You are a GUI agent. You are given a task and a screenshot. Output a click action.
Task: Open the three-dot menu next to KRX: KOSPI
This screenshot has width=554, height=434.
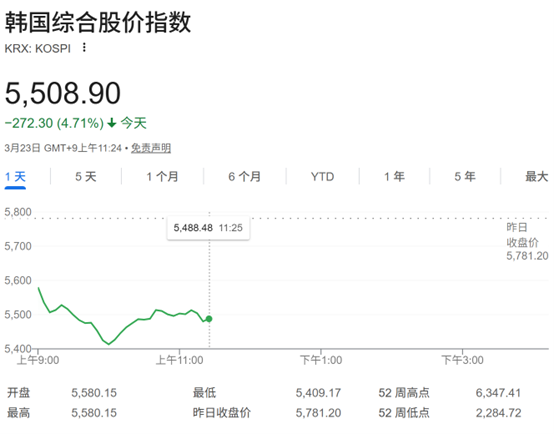[x=84, y=47]
